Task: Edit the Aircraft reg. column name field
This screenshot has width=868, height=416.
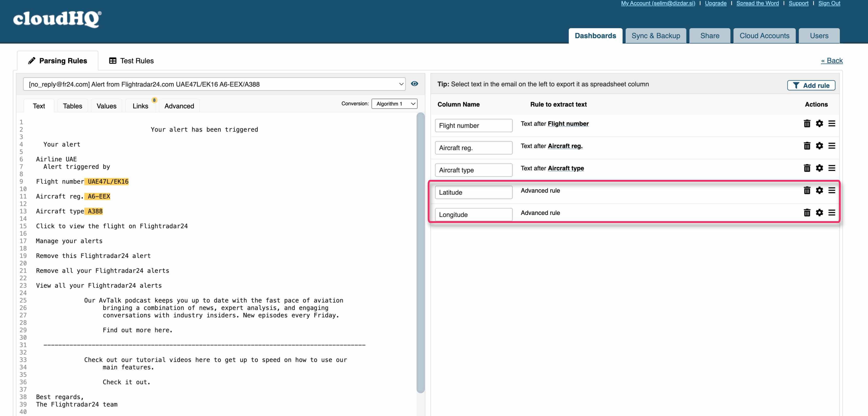Action: coord(473,148)
